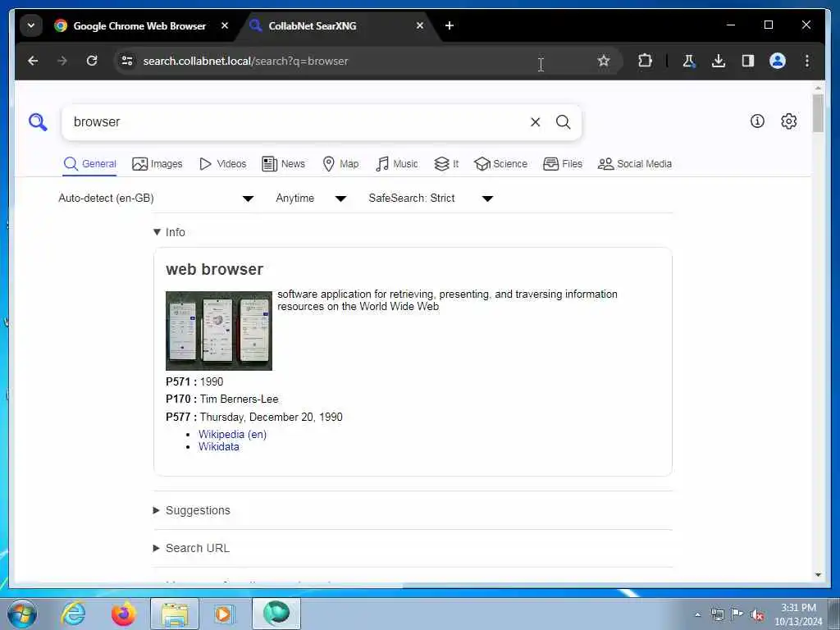
Task: Open Chrome extensions puzzle icon
Action: coord(645,61)
